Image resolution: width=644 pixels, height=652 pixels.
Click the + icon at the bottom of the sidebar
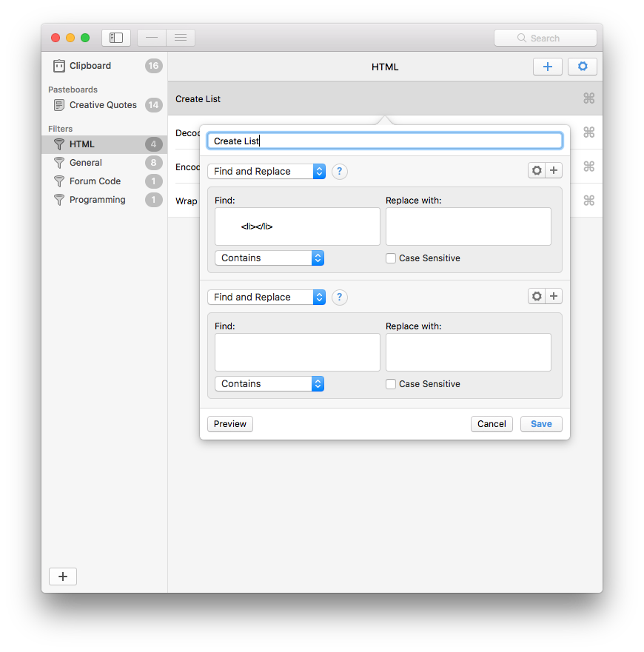[62, 576]
